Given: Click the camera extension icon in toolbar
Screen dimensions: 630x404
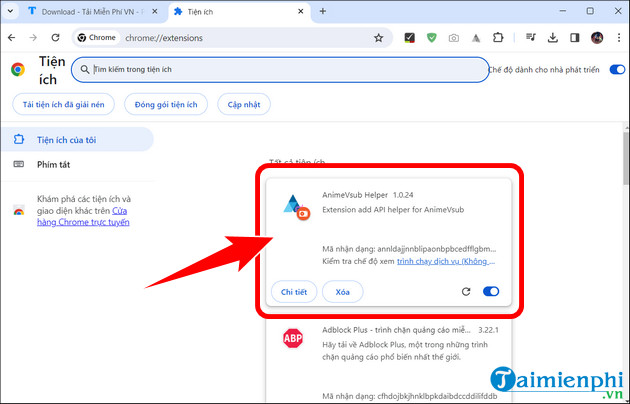Looking at the screenshot, I should [454, 38].
